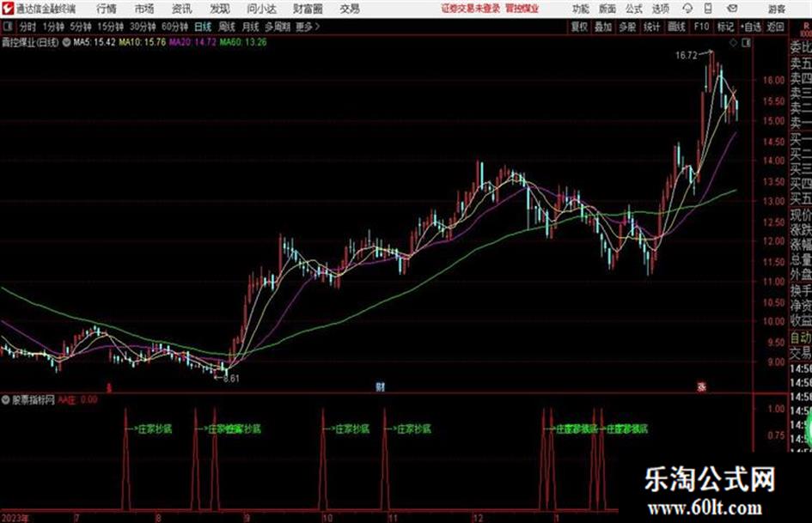This screenshot has width=812, height=523.
Task: Click the mobile phone icon
Action: (x=708, y=9)
